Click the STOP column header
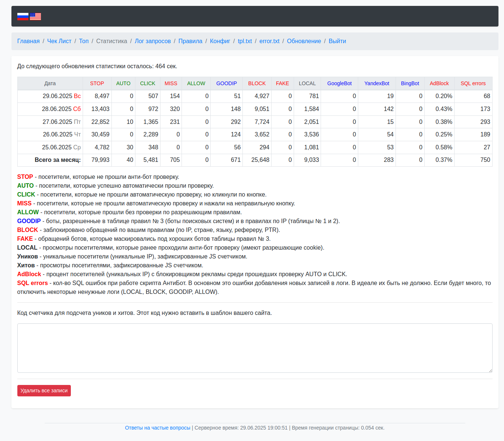504x441 pixels. (x=97, y=83)
